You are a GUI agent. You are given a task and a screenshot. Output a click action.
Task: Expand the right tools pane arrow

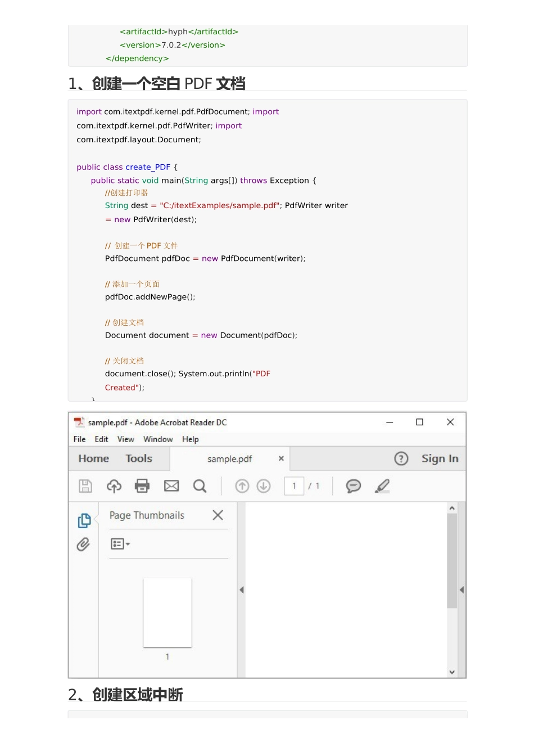coord(461,590)
